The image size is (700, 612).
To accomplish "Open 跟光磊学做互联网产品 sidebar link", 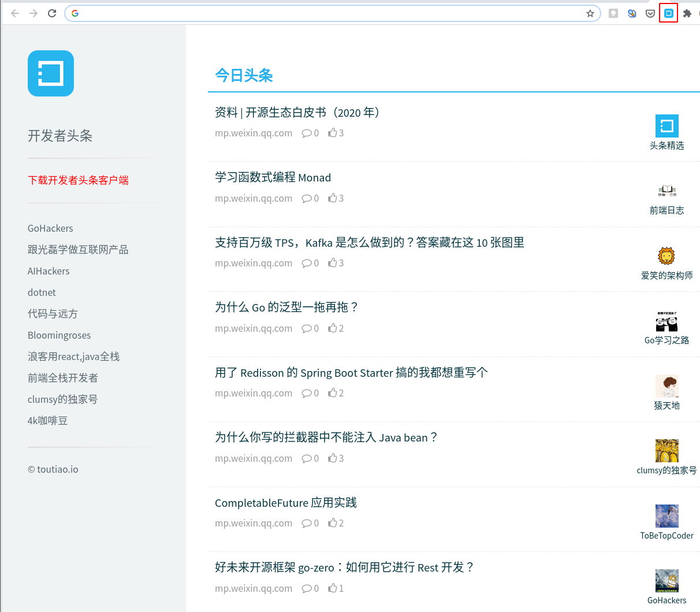I will click(x=78, y=250).
